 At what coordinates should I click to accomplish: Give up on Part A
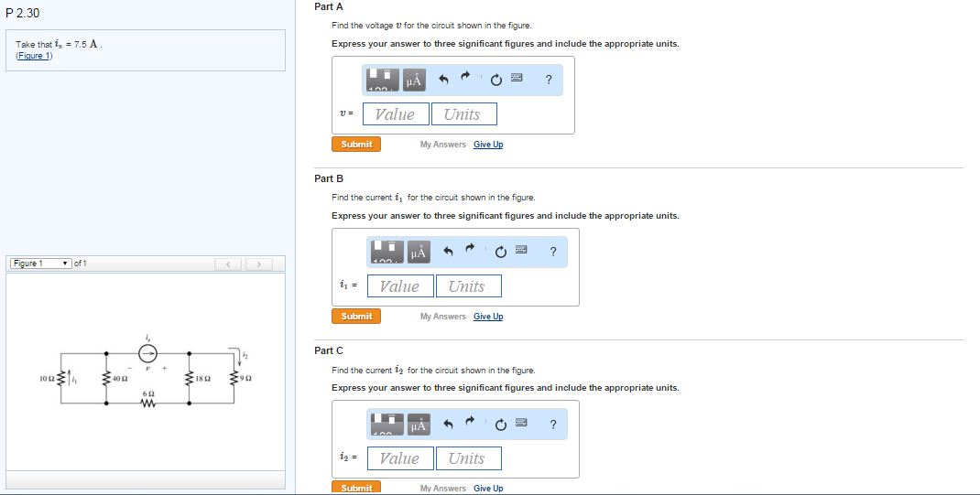[x=488, y=145]
